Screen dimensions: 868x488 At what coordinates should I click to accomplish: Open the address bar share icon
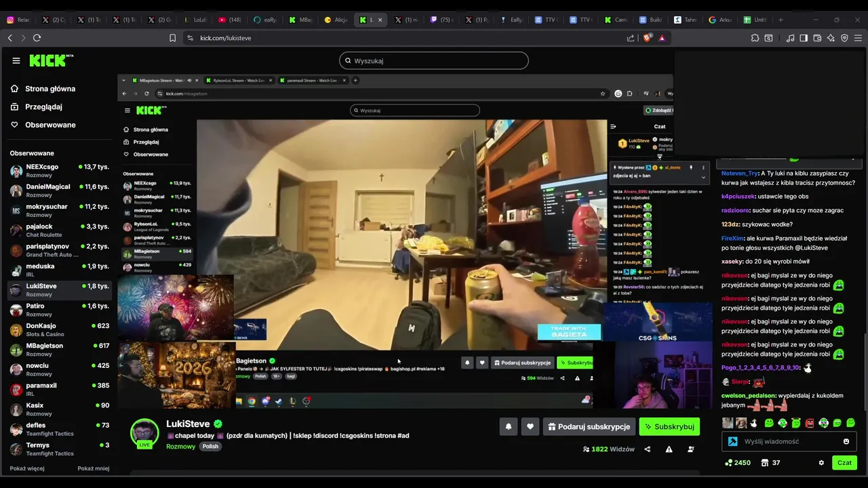(631, 38)
